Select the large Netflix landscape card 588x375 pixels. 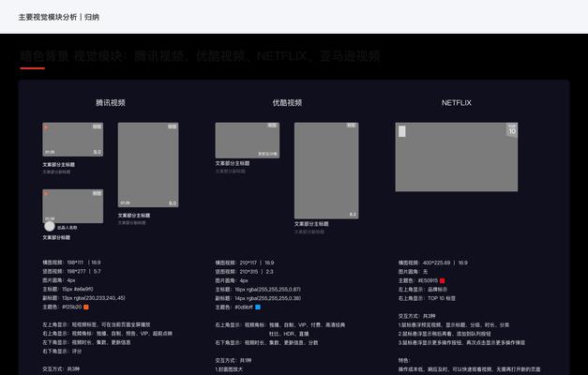[x=457, y=157]
